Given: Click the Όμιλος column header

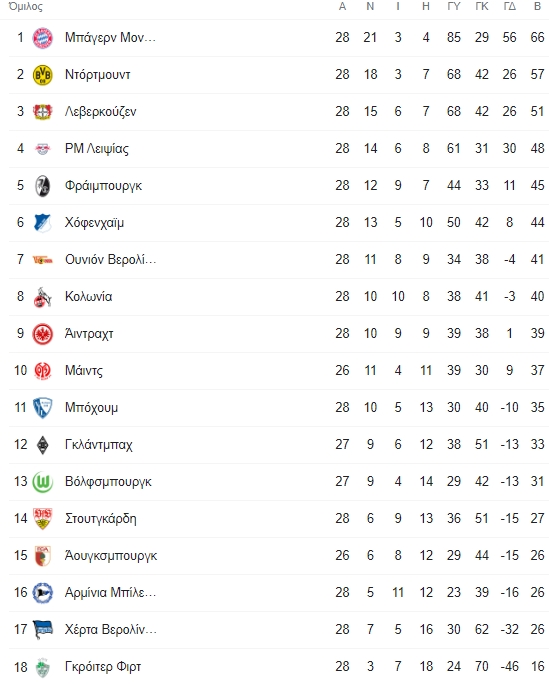Looking at the screenshot, I should (x=26, y=7).
